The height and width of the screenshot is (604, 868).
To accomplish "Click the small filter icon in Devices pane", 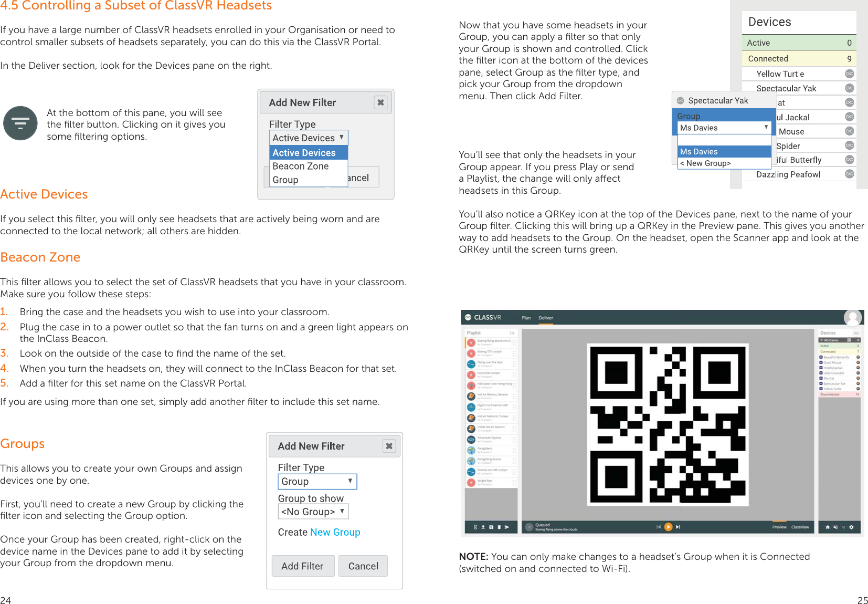I will pos(844,527).
